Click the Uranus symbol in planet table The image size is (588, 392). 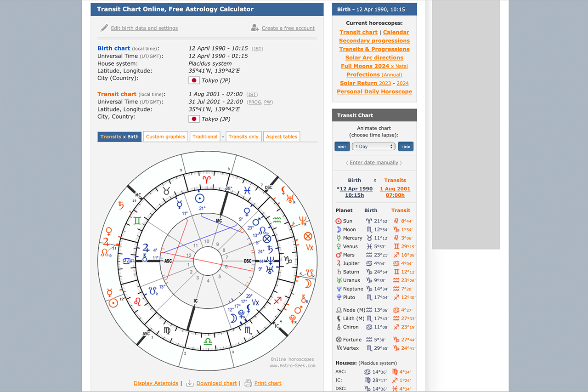(x=339, y=280)
